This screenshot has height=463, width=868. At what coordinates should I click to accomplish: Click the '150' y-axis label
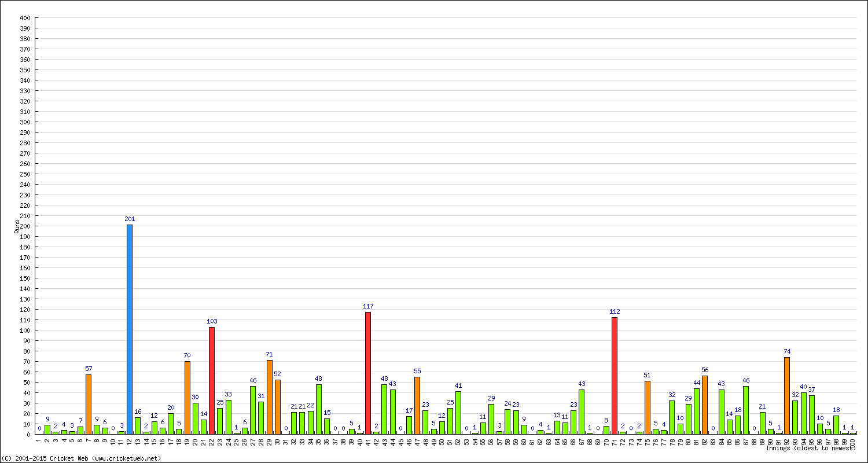(25, 278)
